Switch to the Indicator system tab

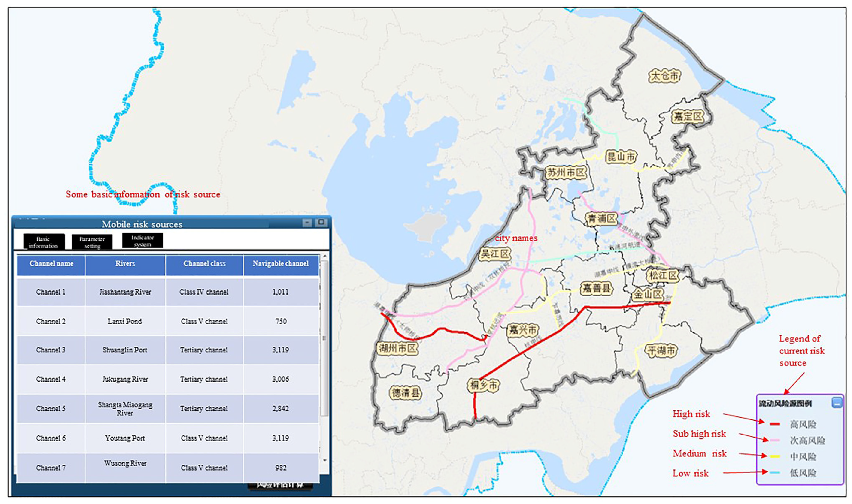click(143, 240)
